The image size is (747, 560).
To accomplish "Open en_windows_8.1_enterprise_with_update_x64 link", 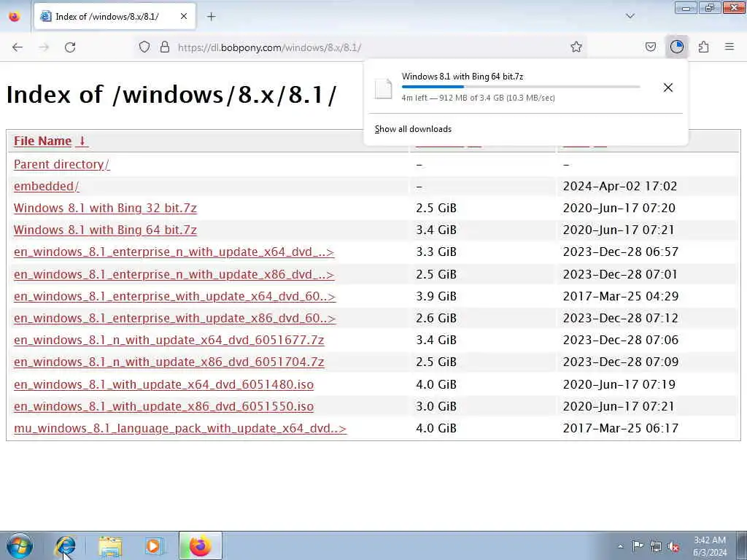I will pyautogui.click(x=174, y=296).
